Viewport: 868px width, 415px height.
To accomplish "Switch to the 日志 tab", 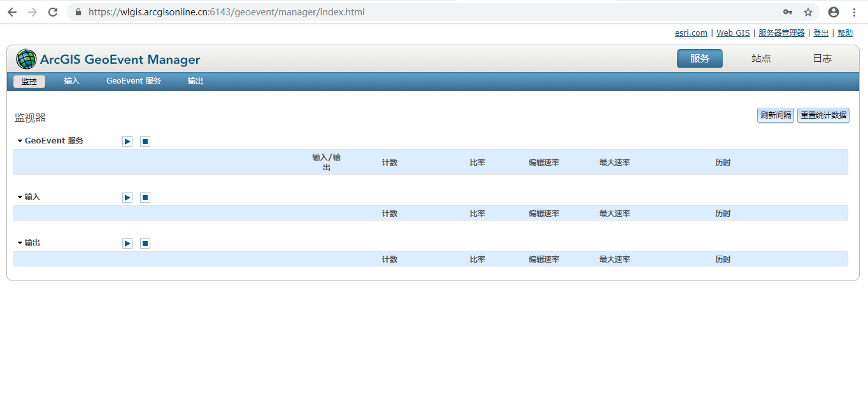I will point(821,58).
